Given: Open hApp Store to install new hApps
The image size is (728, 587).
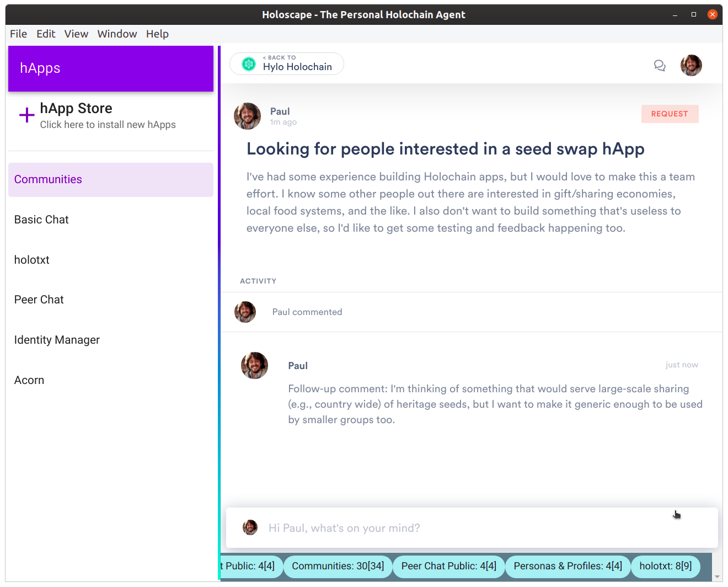Looking at the screenshot, I should click(x=111, y=116).
